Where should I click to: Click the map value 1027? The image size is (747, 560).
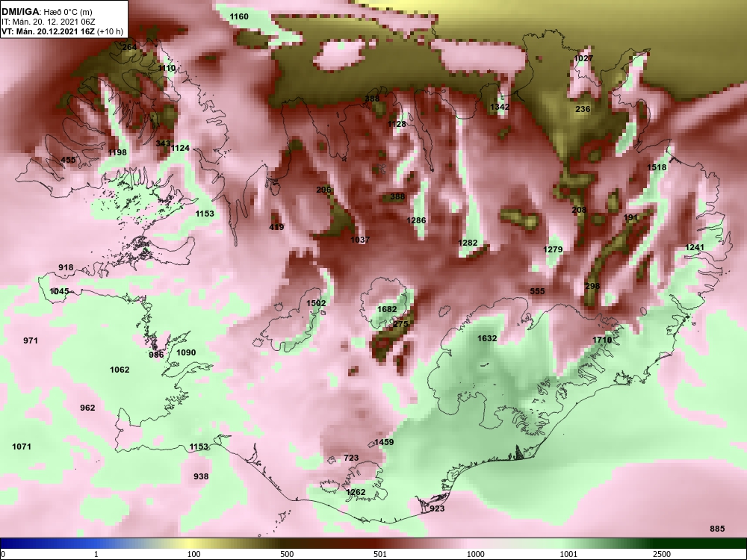pos(583,58)
